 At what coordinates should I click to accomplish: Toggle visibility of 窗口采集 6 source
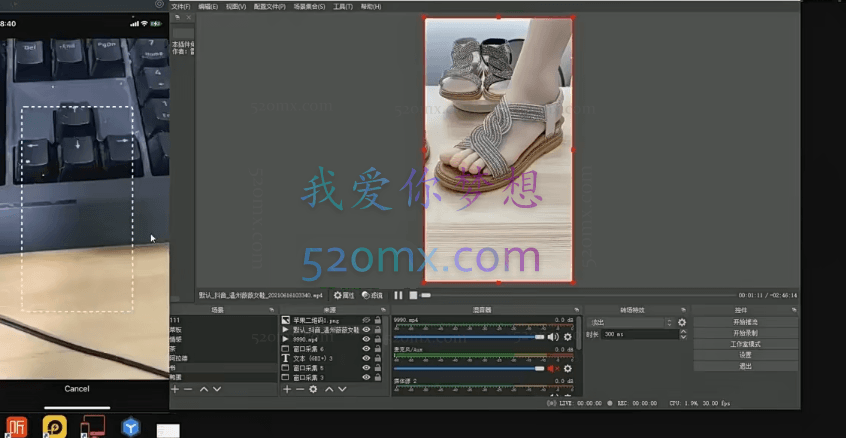[x=366, y=348]
